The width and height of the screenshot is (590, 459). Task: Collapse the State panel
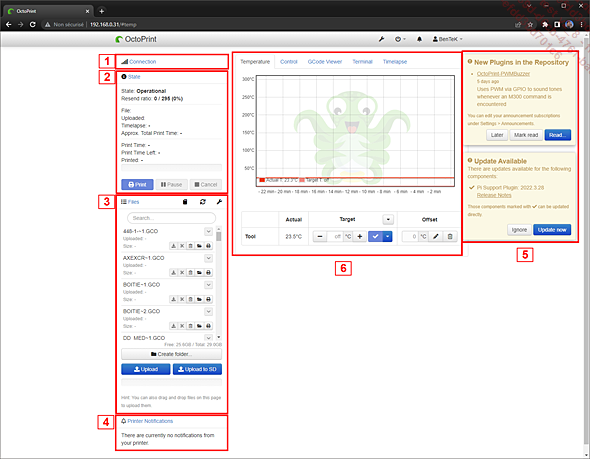click(x=134, y=77)
